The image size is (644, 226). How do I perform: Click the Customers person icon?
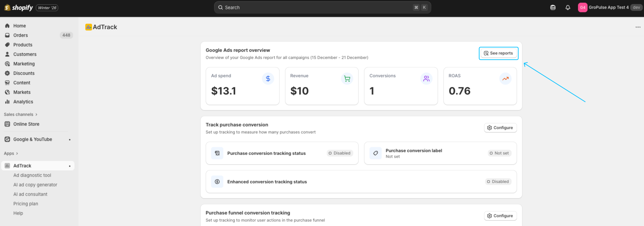(x=7, y=54)
